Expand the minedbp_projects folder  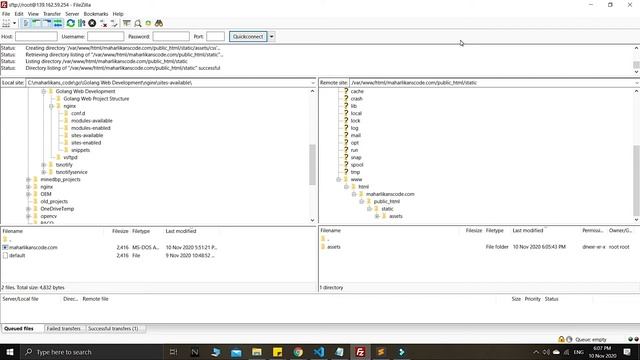[x=29, y=180]
